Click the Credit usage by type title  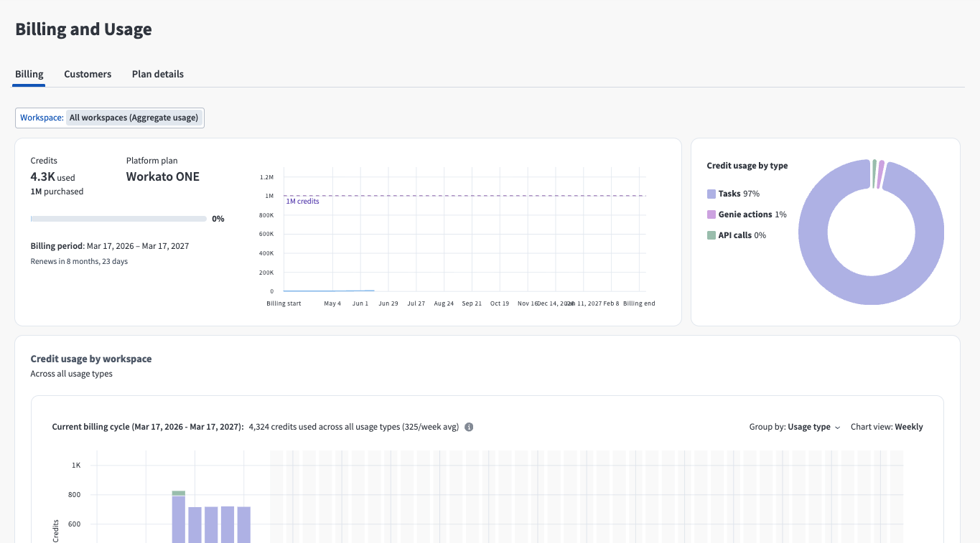[x=747, y=166]
